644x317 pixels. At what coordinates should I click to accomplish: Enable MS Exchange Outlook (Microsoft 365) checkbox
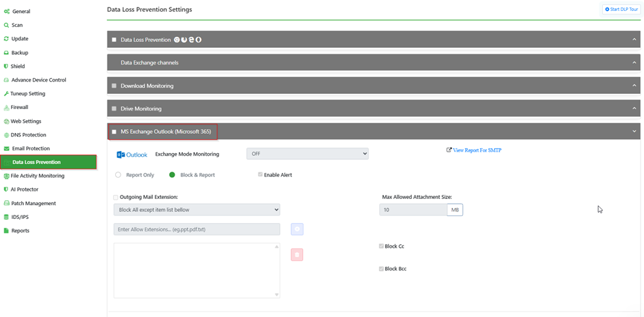pos(114,132)
